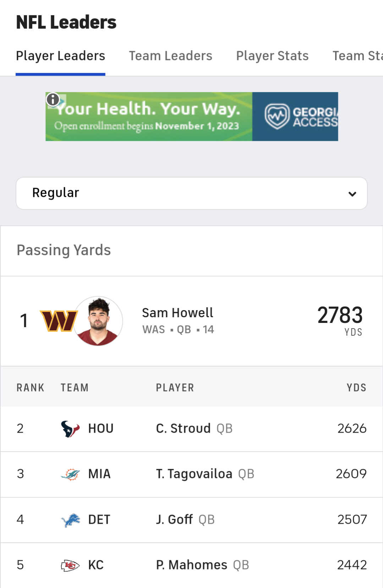Open C. Stroud's player link
Viewport: 383px width, 588px height.
coord(183,429)
